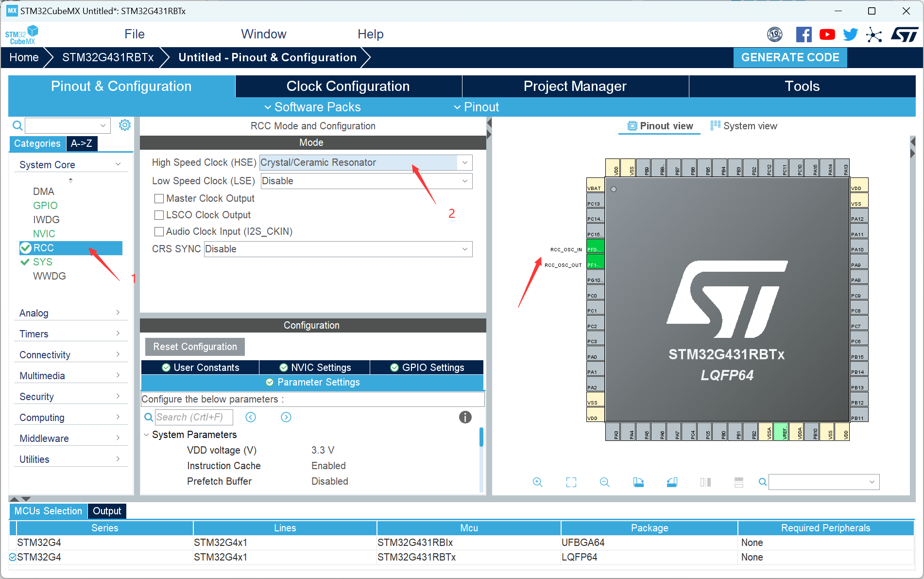Select NVIC in System Core list
This screenshot has height=579, width=924.
(x=44, y=234)
